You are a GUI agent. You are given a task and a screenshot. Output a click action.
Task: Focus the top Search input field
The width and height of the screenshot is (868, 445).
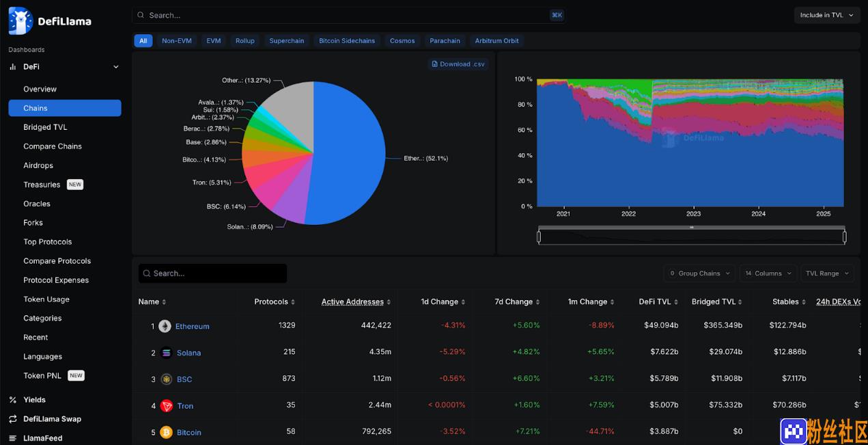click(348, 15)
